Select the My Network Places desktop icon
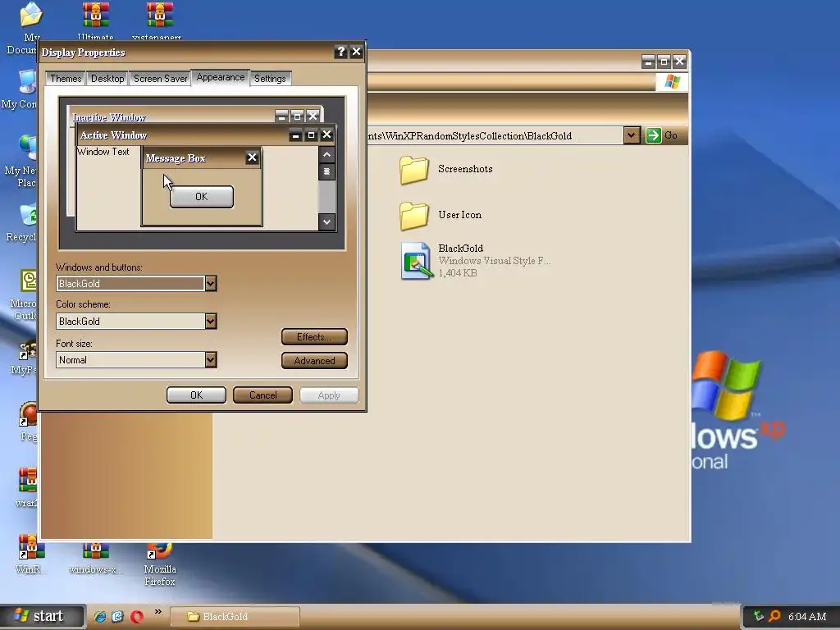Viewport: 840px width, 630px height. pyautogui.click(x=21, y=161)
